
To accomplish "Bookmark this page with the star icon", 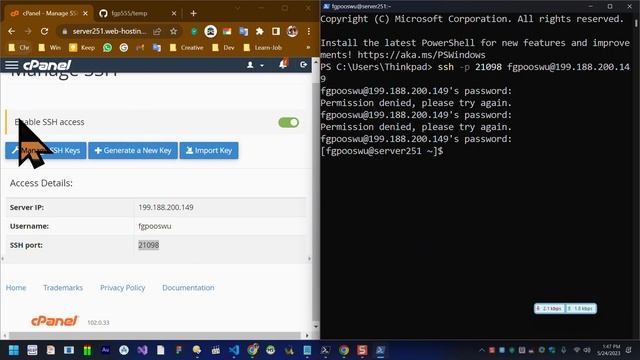I will (x=173, y=31).
